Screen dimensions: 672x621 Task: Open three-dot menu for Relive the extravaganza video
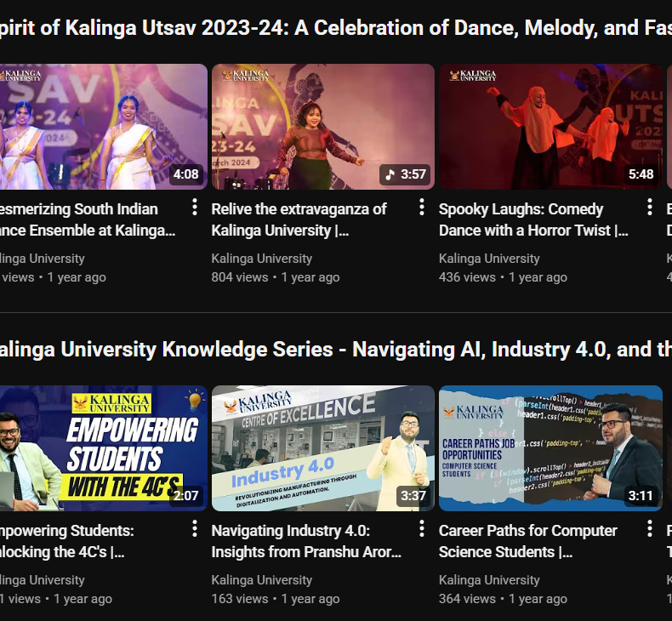coord(421,208)
